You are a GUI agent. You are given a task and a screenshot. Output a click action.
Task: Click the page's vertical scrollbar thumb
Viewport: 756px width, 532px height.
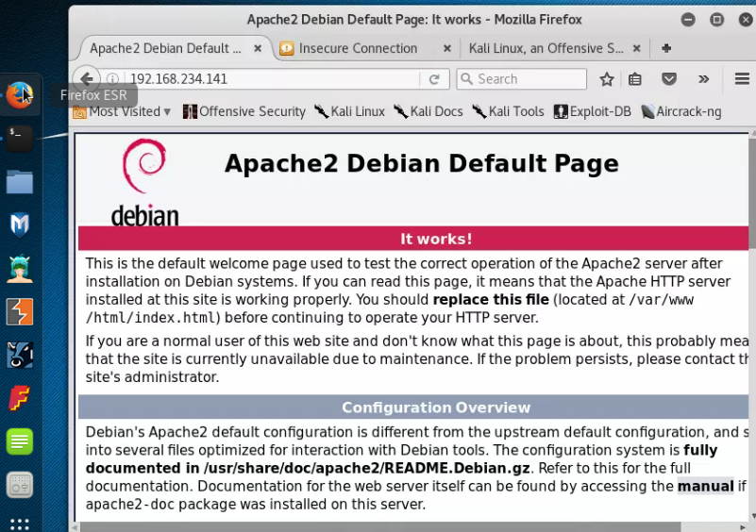752,192
